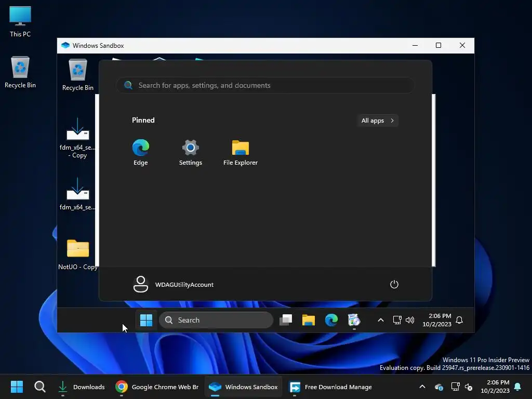The image size is (532, 399).
Task: Click the sandbox taskbar Search box
Action: click(x=216, y=320)
